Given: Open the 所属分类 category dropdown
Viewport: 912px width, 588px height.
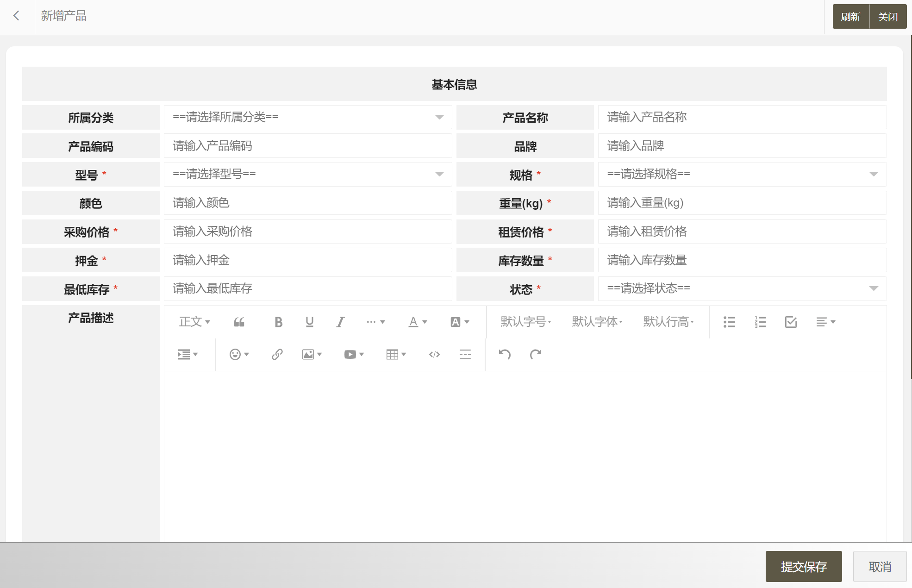Looking at the screenshot, I should point(308,117).
